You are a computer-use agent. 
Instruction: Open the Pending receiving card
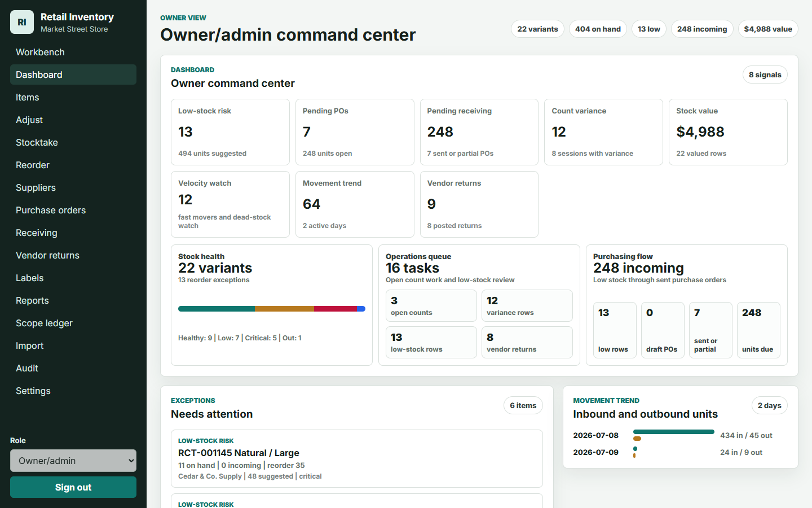[479, 132]
